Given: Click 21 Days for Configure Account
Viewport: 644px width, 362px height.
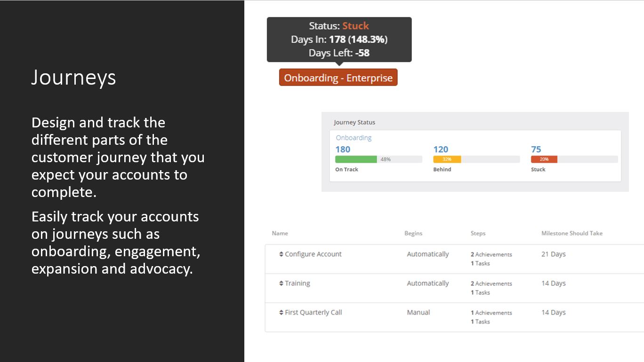Looking at the screenshot, I should [x=554, y=254].
